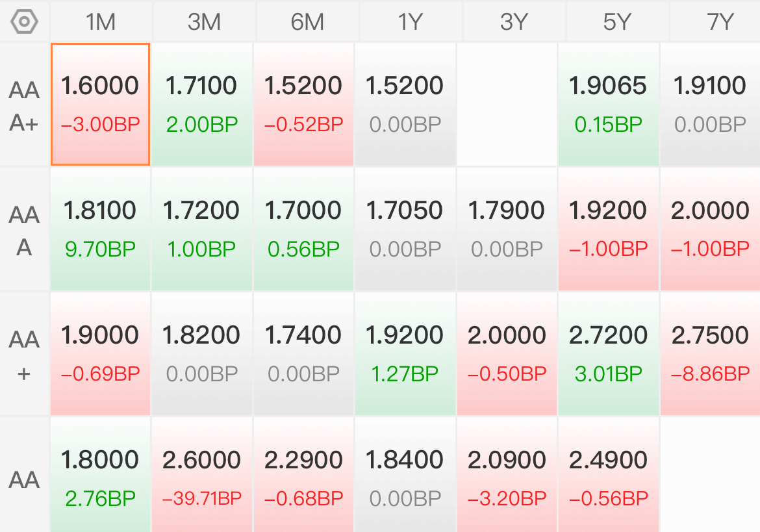Click the AA+ rating row label
Viewport: 760px width, 532px height.
(24, 355)
